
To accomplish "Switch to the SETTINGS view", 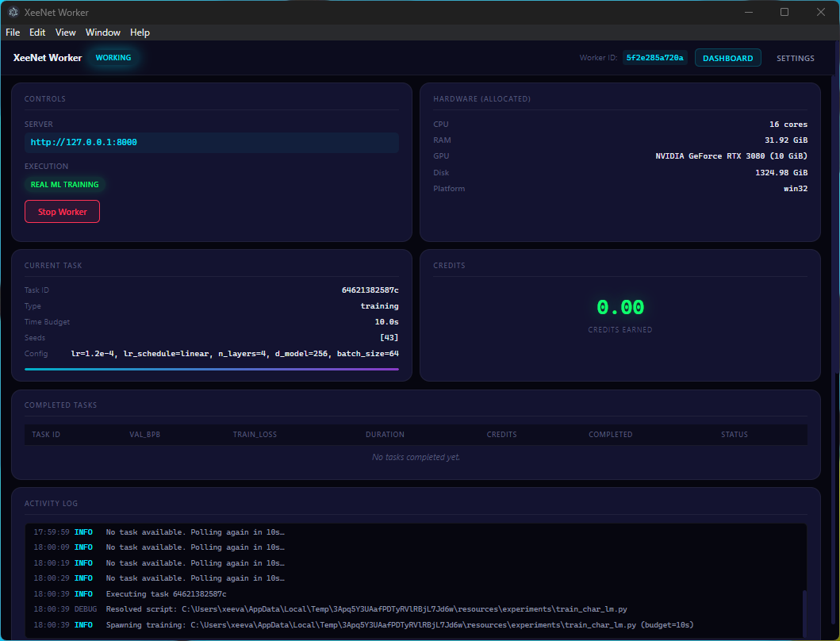I will point(795,57).
